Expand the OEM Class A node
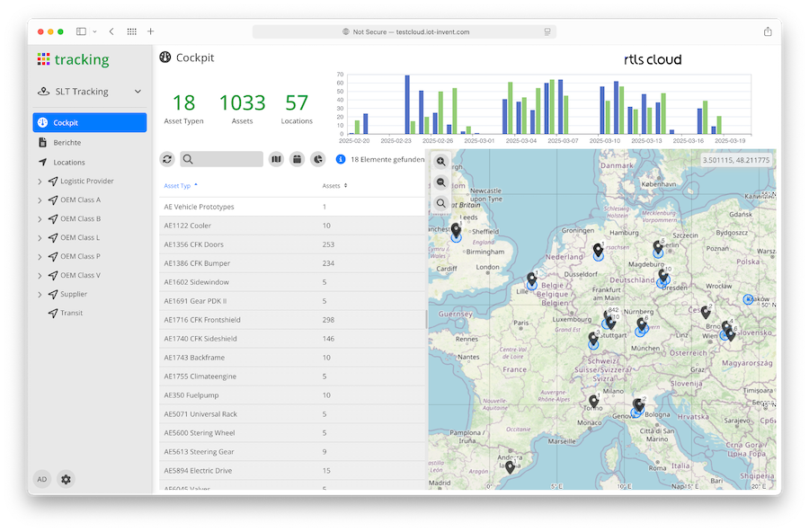 click(40, 200)
